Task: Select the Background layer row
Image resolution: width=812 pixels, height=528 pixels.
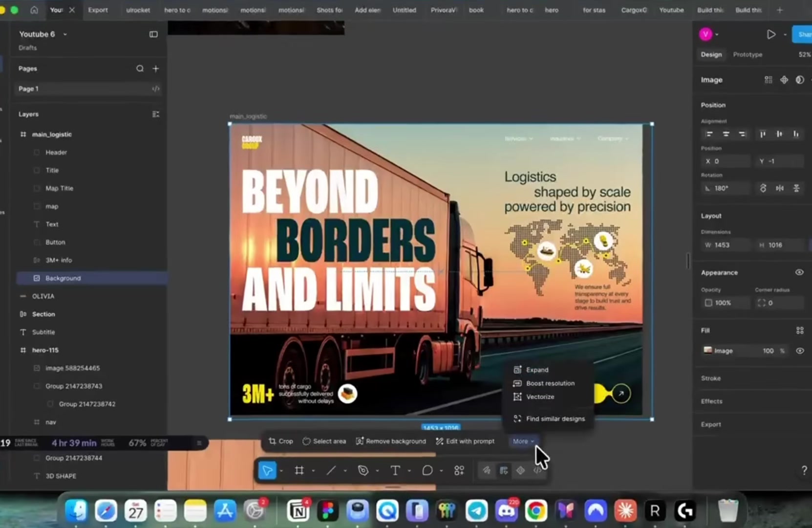Action: tap(92, 278)
